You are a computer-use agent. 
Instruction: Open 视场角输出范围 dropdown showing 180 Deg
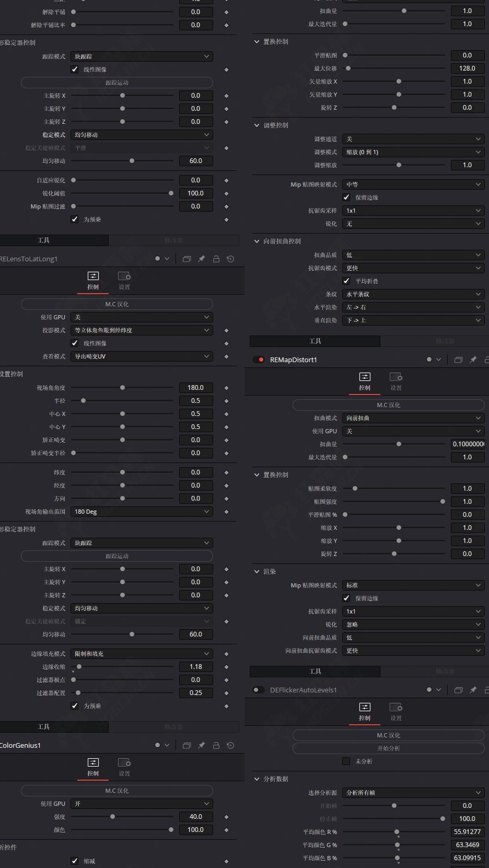coord(142,512)
